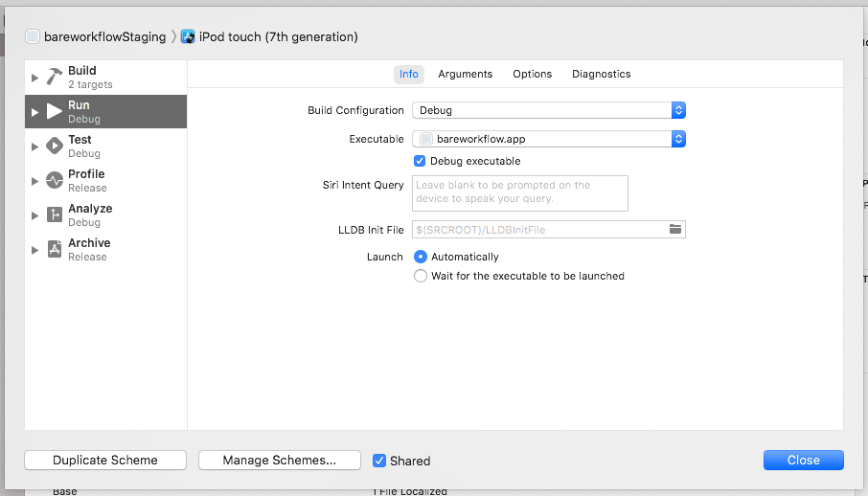The image size is (868, 496).
Task: Click the bareworkflowStaging scheme icon
Action: click(x=33, y=36)
